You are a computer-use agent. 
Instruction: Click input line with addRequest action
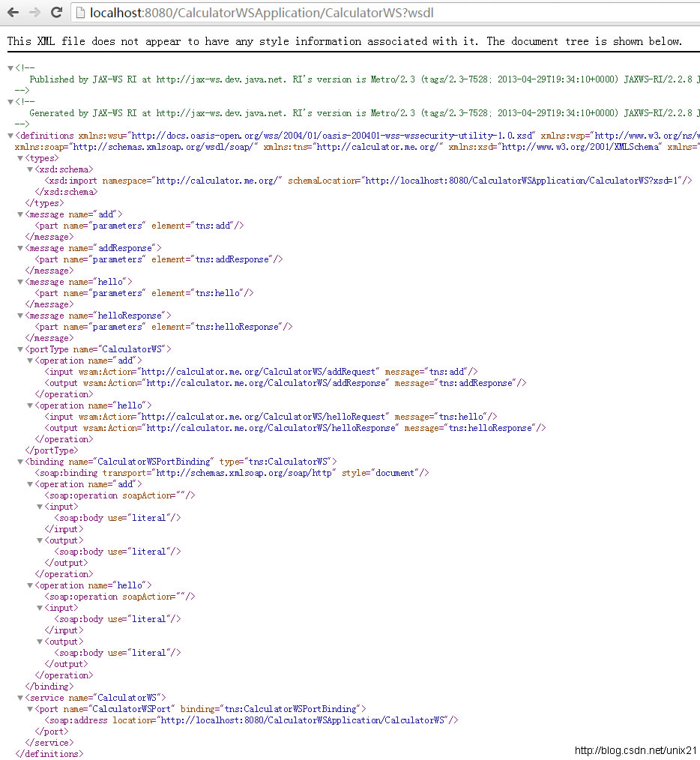pyautogui.click(x=262, y=372)
